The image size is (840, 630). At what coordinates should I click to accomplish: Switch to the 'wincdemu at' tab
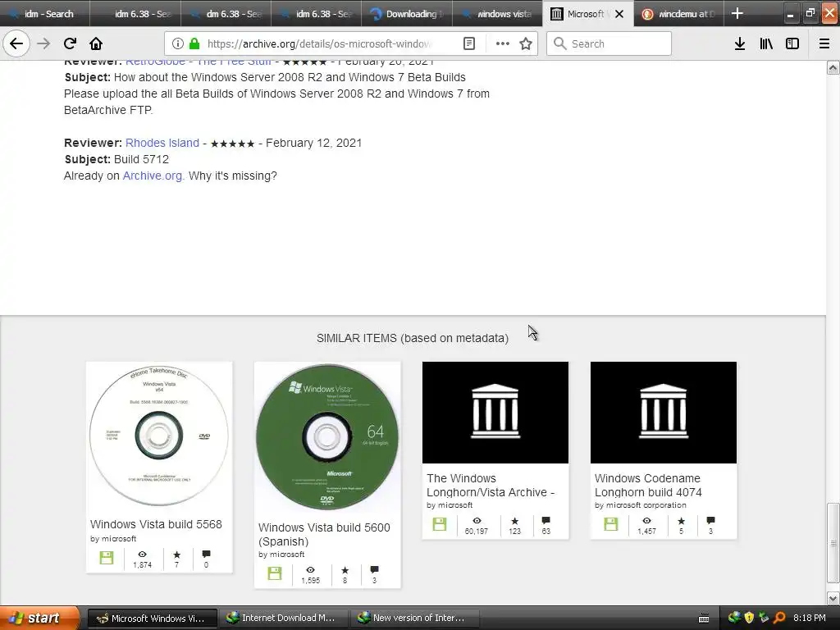[x=678, y=13]
